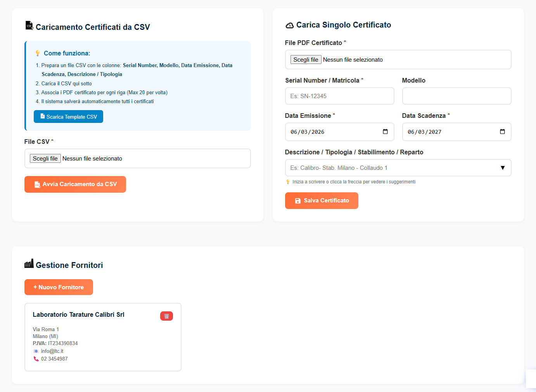Expand the Descrizione suggestions dropdown arrow
The height and width of the screenshot is (392, 536).
point(503,168)
